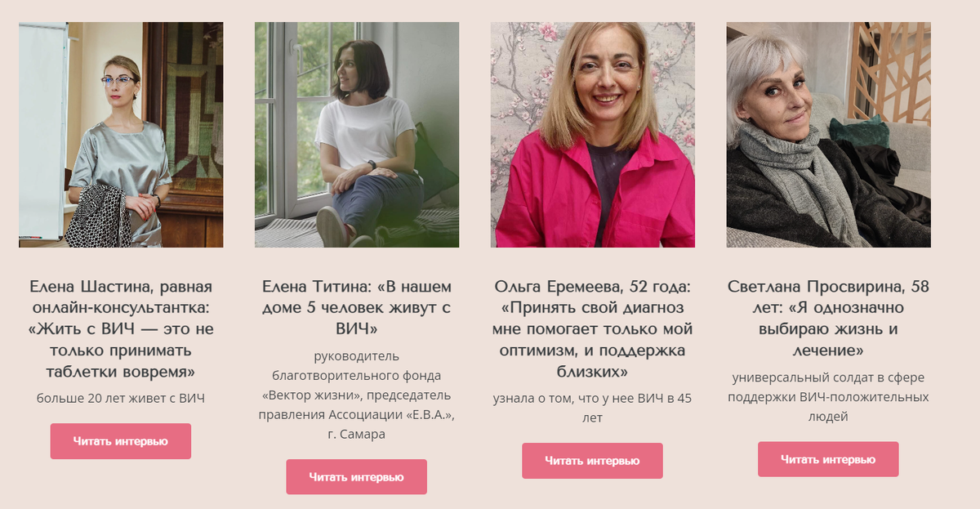Open Елена Титина's photo thumbnail

[357, 135]
